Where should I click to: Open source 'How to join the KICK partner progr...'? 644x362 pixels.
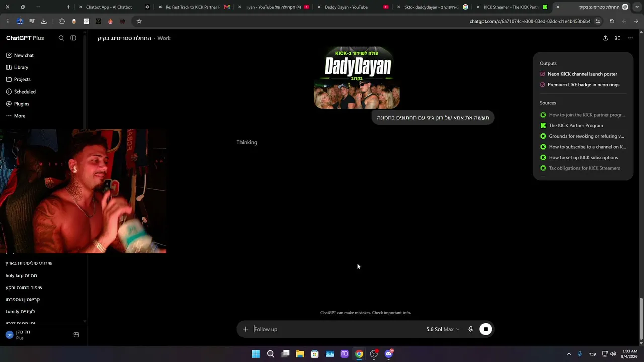click(583, 115)
